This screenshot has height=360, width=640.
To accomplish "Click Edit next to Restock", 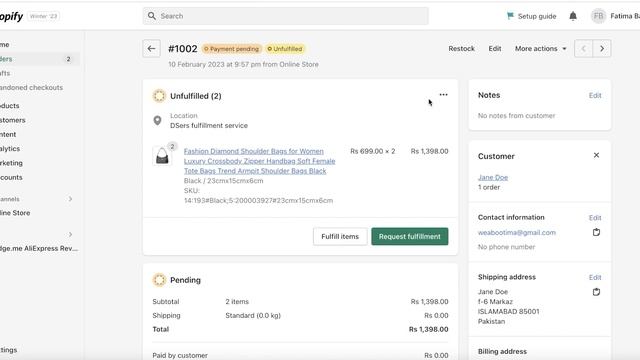I will pyautogui.click(x=495, y=49).
